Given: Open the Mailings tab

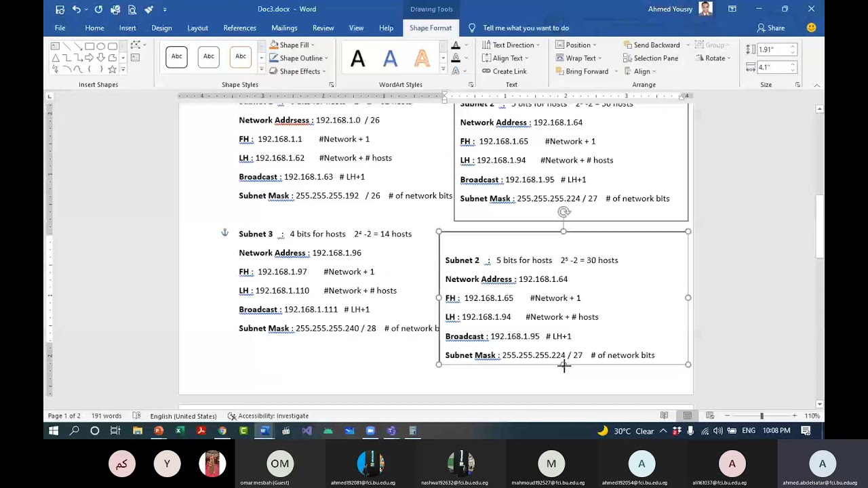Looking at the screenshot, I should [284, 28].
